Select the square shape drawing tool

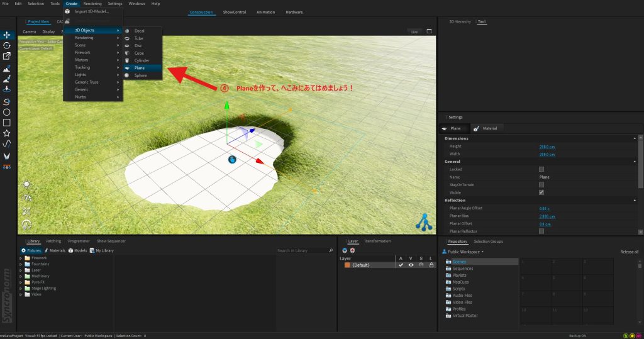coord(7,123)
